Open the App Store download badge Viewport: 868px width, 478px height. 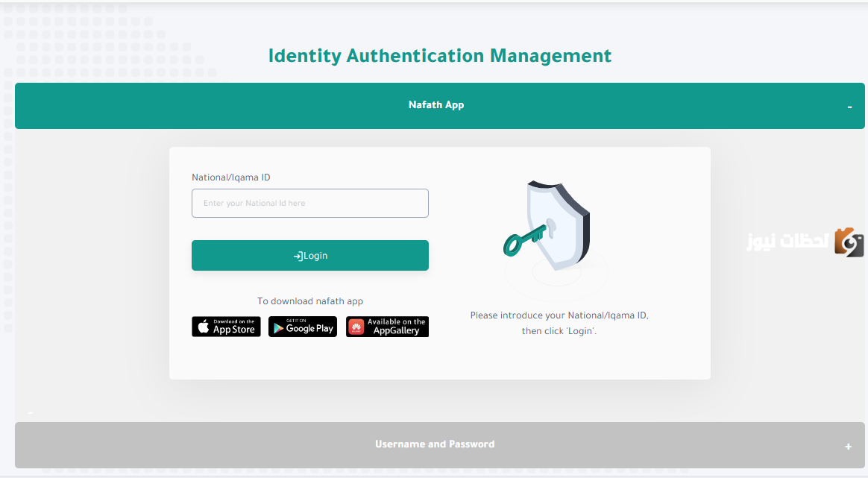[x=226, y=327]
